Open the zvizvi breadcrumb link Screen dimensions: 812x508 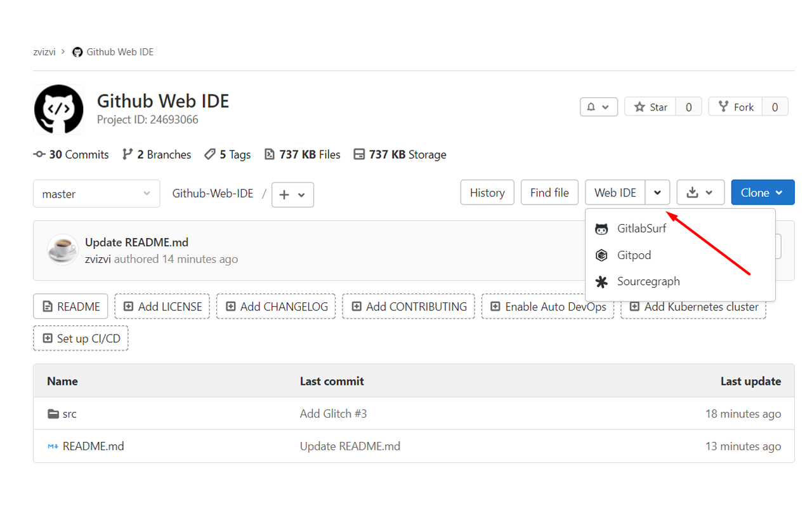pos(44,51)
